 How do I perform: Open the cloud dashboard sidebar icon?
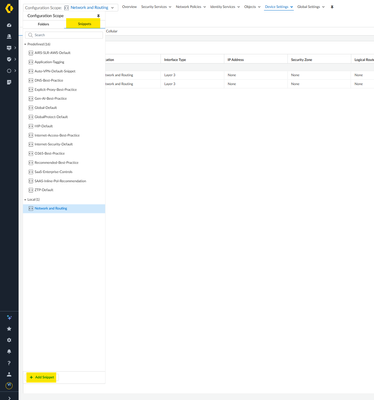(x=9, y=25)
